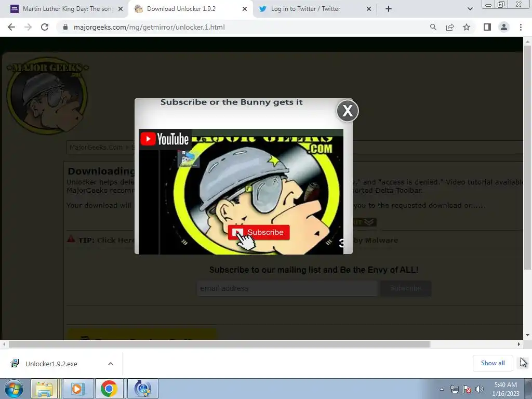This screenshot has height=399, width=532.
Task: Expand the tab search chevron
Action: click(470, 9)
